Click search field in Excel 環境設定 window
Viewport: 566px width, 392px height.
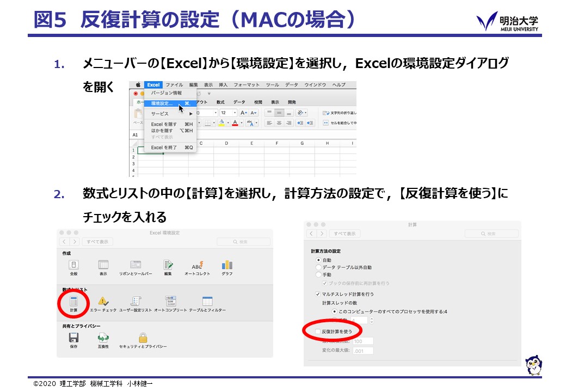(x=244, y=242)
